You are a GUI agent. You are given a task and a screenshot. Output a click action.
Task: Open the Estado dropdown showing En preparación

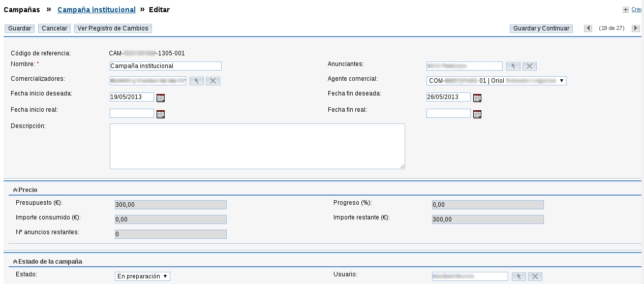pos(142,276)
